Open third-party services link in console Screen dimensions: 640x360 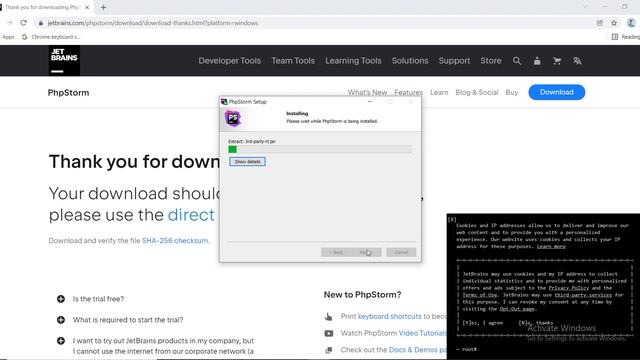583,295
